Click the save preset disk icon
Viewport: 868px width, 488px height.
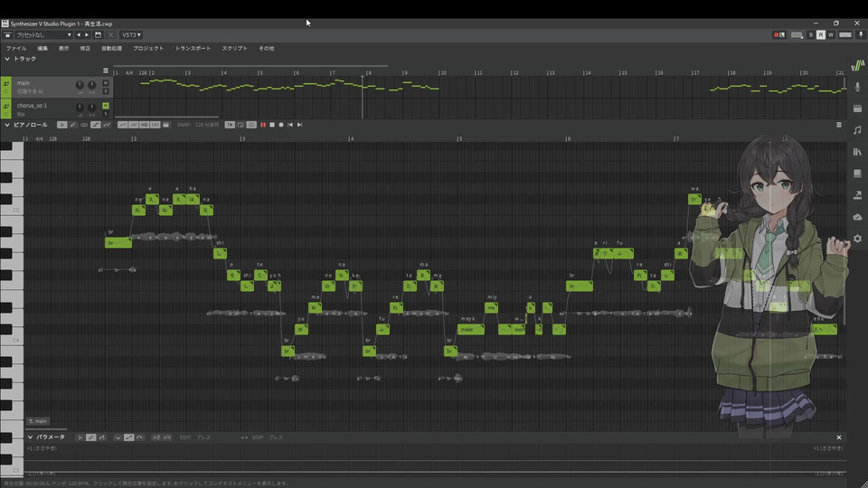(98, 35)
